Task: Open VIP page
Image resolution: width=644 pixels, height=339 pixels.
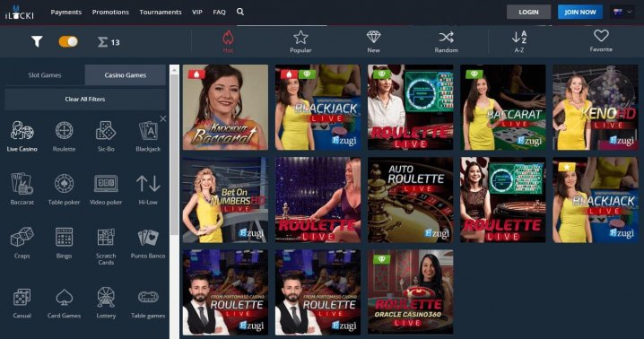Action: pyautogui.click(x=197, y=12)
